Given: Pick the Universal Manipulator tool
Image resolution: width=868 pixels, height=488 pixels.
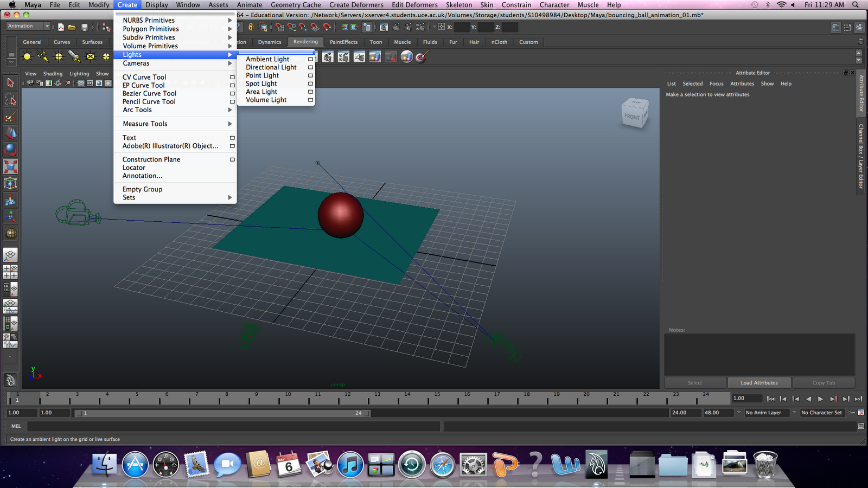Looking at the screenshot, I should point(10,183).
